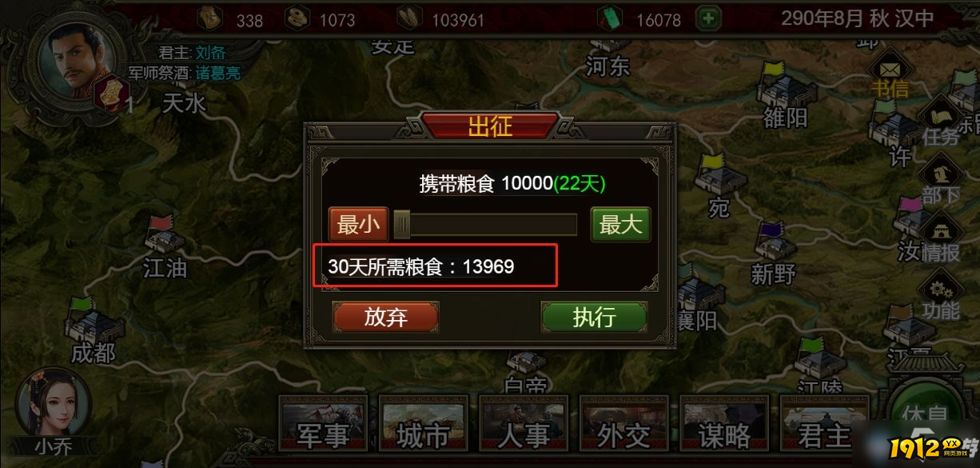Screen dimensions: 980x468
Task: Click the green plus icon beside 16078
Action: point(708,18)
